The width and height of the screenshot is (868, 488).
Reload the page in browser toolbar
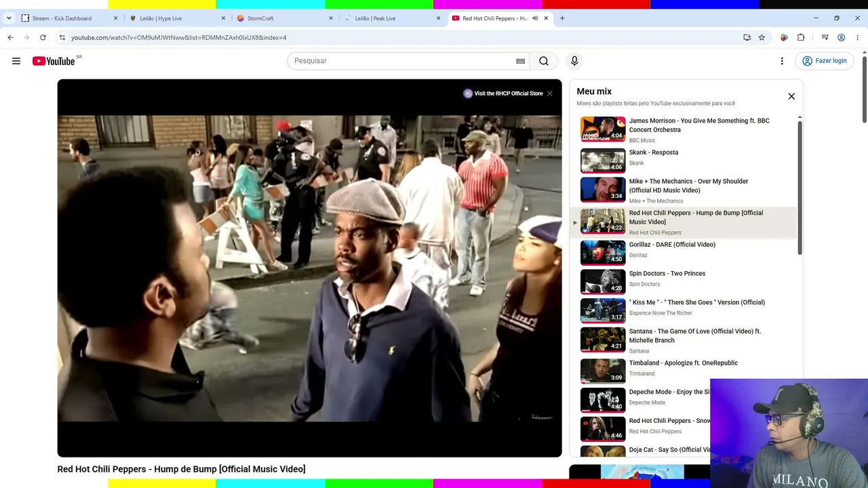point(43,37)
